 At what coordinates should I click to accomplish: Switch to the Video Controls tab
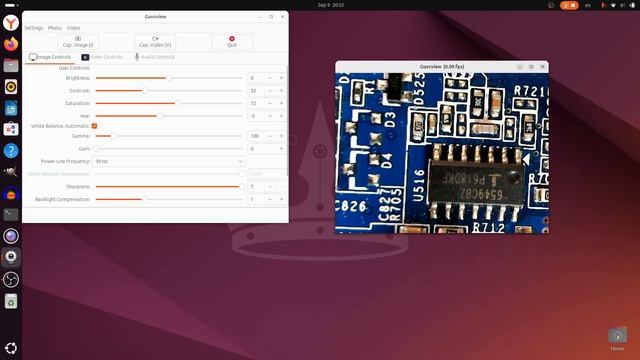pos(102,57)
